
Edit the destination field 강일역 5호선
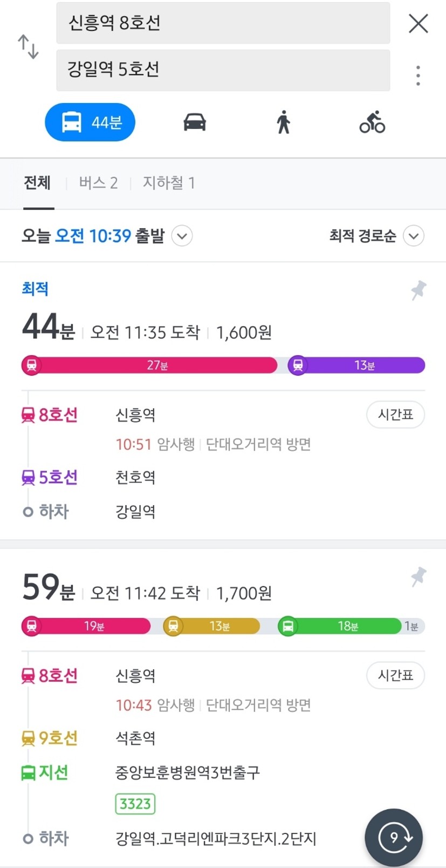(x=223, y=70)
